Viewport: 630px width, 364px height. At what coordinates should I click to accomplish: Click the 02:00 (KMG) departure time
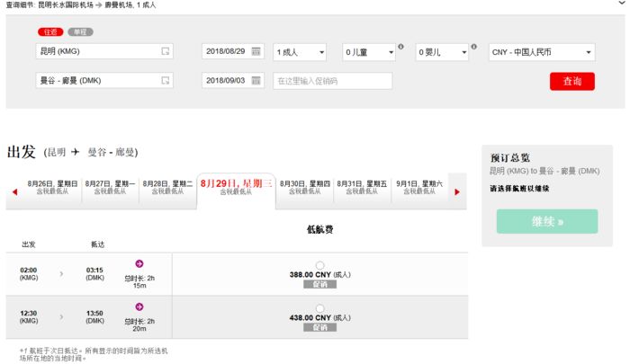[x=29, y=274]
